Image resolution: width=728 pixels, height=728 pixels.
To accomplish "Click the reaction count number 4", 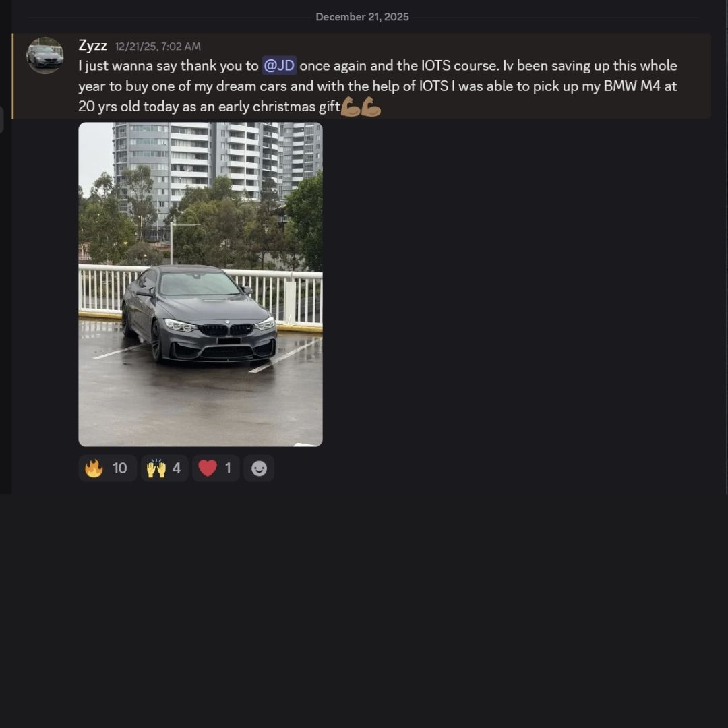I will [x=177, y=468].
